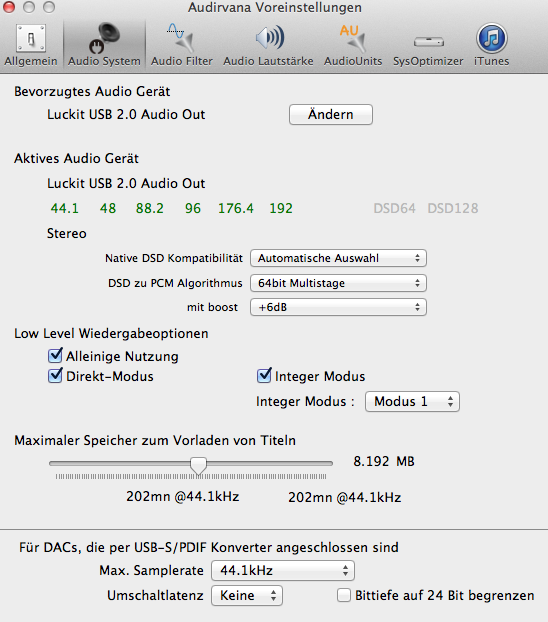This screenshot has height=622, width=548.
Task: Open the Audio Lautstärke volume pane
Action: point(268,45)
